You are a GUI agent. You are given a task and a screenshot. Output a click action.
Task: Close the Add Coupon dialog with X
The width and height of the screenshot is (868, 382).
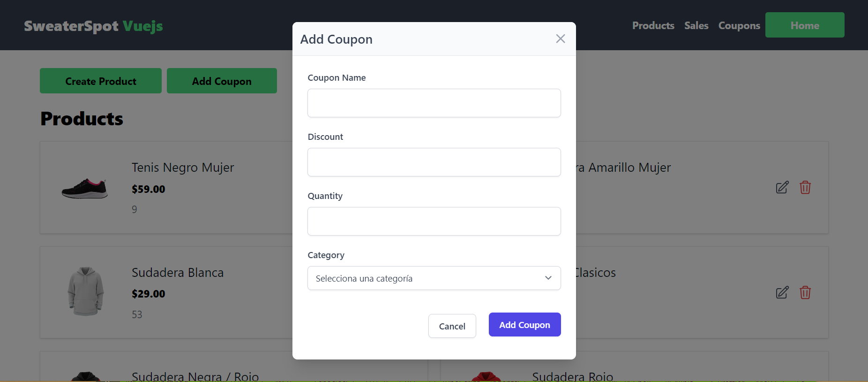[x=561, y=39]
